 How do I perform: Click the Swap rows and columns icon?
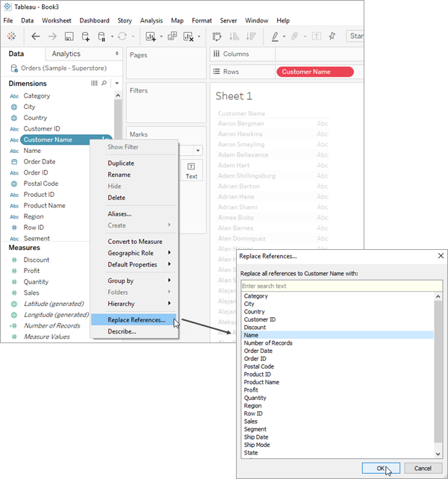(217, 37)
